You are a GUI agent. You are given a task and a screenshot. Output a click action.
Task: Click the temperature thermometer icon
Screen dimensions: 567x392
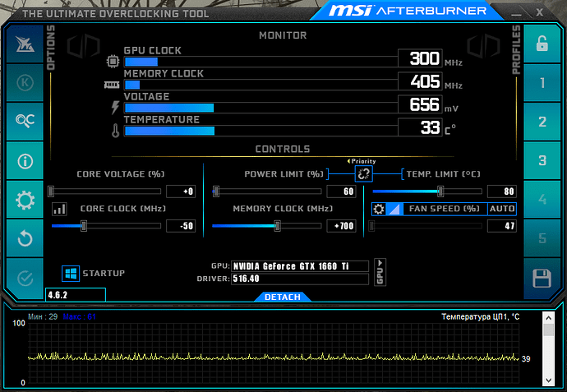coord(115,130)
